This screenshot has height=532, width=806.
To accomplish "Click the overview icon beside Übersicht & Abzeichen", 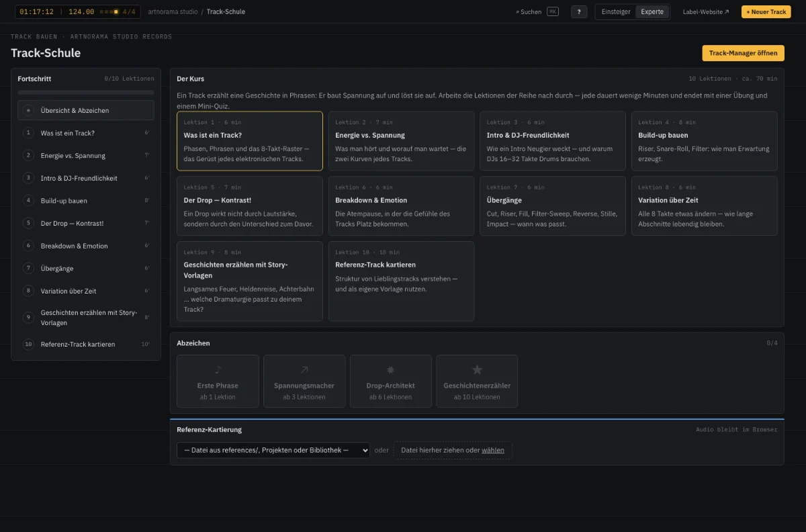I will click(28, 110).
